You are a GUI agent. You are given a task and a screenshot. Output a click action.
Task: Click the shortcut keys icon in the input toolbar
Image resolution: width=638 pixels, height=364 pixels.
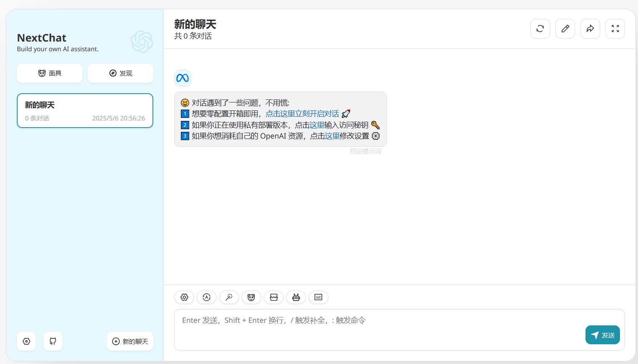click(318, 297)
